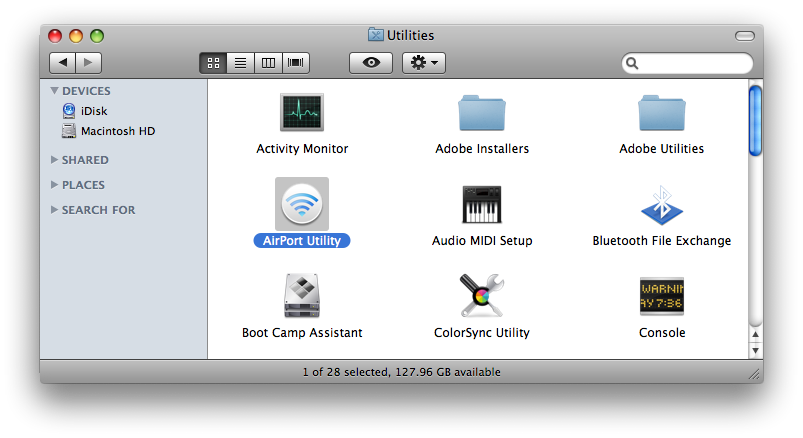The width and height of the screenshot is (803, 438).
Task: Click the highlighted "AirPort Utility" label
Action: click(x=302, y=241)
